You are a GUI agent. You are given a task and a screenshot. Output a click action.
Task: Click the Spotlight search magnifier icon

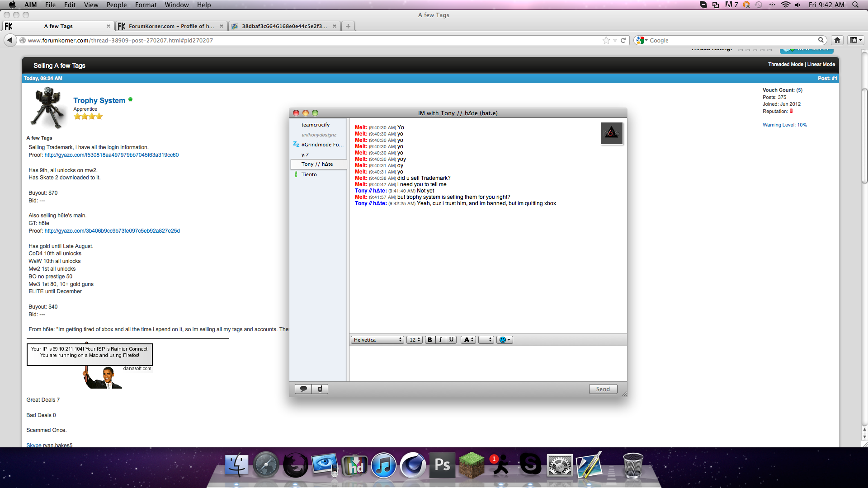[855, 5]
